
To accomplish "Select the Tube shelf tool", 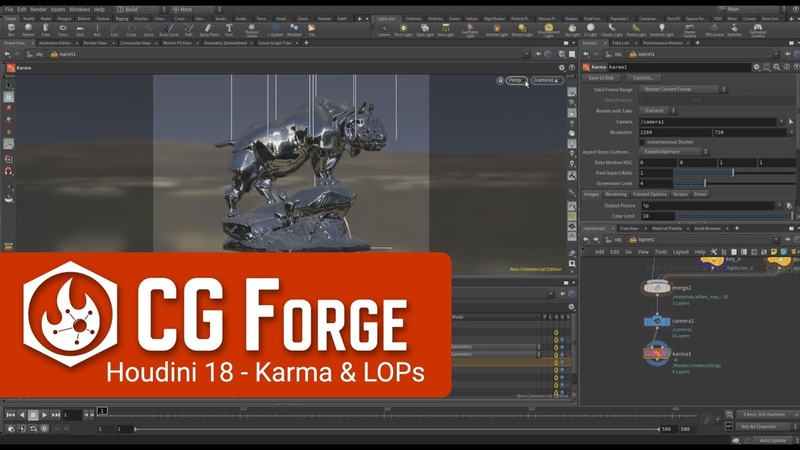I will [45, 30].
